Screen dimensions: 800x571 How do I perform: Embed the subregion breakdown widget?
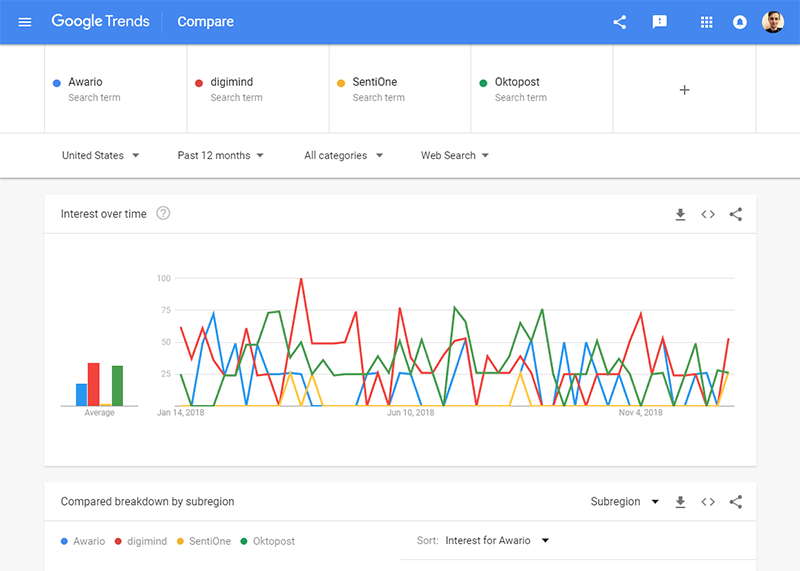(708, 502)
